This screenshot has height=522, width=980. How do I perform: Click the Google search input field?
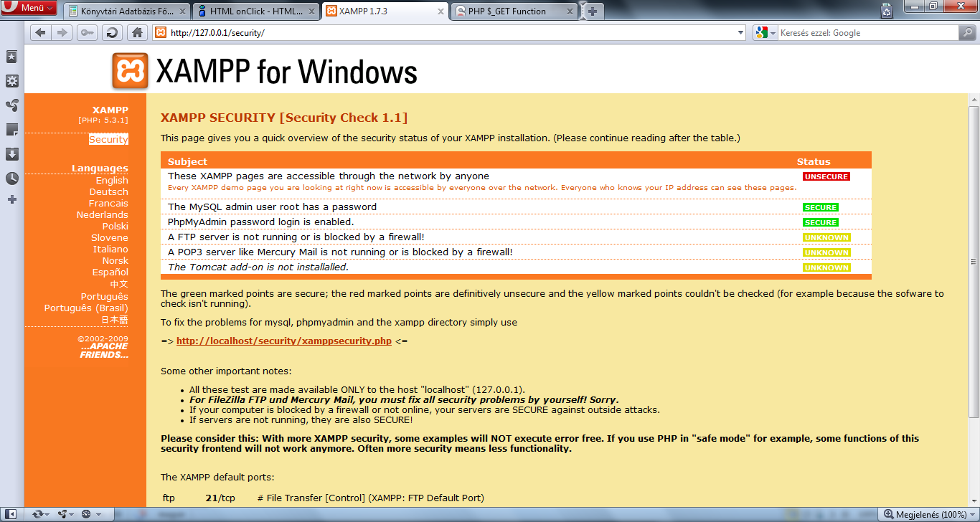[x=868, y=33]
